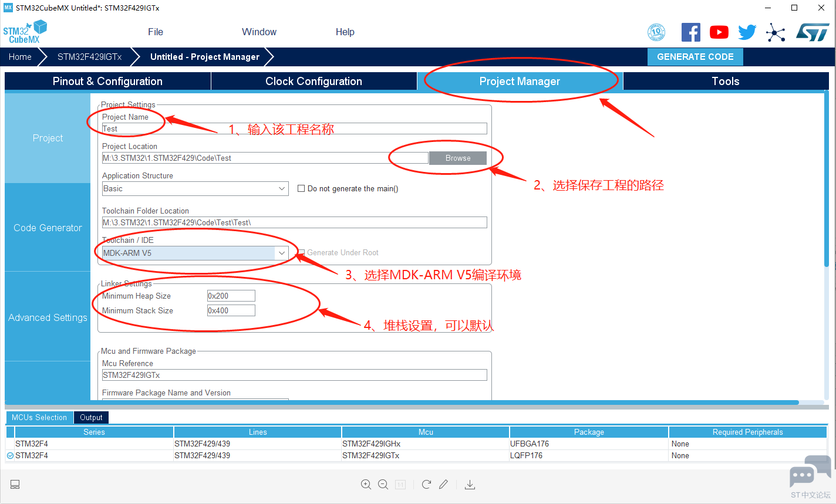Viewport: 836px width, 504px height.
Task: Expand the Toolchain / IDE dropdown
Action: click(x=282, y=253)
